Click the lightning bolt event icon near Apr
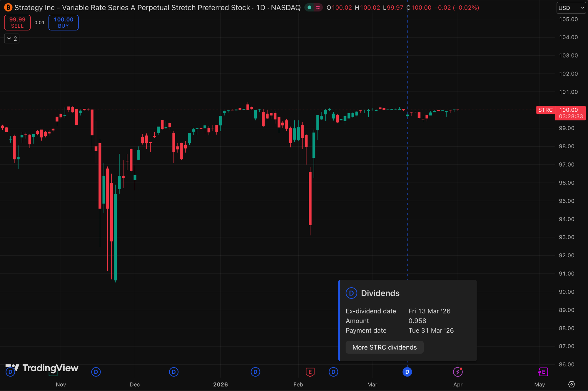This screenshot has height=391, width=588. (x=457, y=372)
